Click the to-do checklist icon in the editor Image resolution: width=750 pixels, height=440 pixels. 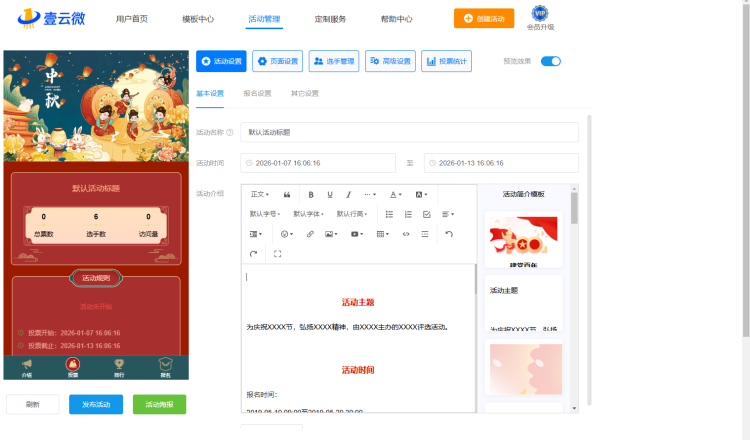[427, 214]
